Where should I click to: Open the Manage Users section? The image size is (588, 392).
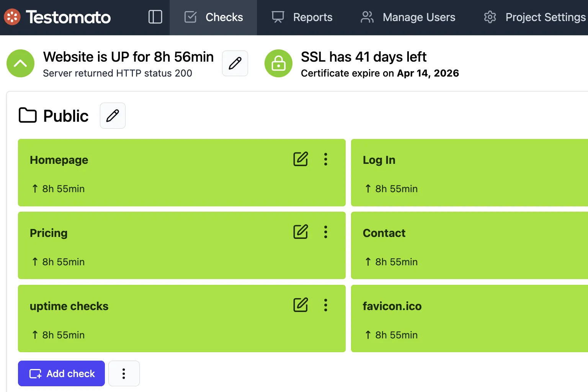408,17
